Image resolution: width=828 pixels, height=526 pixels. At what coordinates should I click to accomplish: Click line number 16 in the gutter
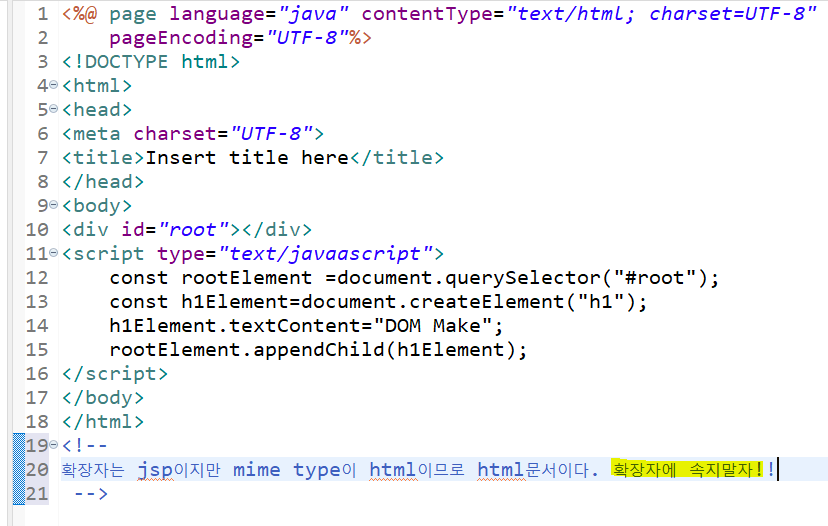point(37,374)
